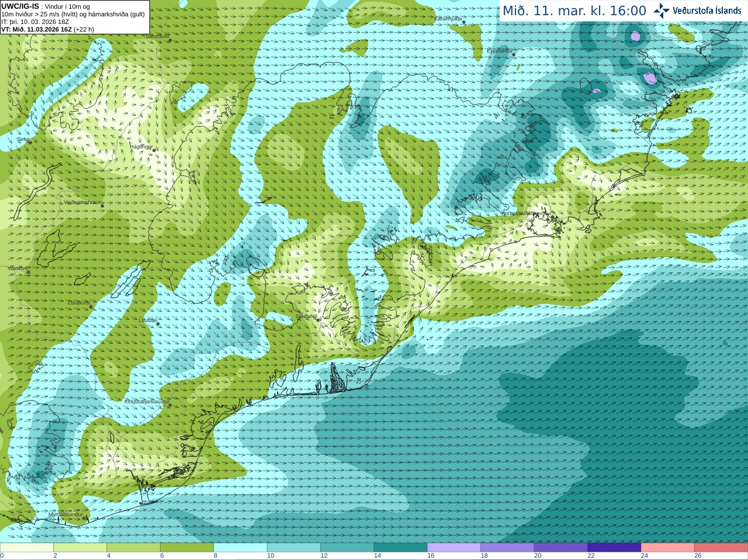Image resolution: width=748 pixels, height=560 pixels.
Task: Click the legend value 22
Action: click(591, 556)
